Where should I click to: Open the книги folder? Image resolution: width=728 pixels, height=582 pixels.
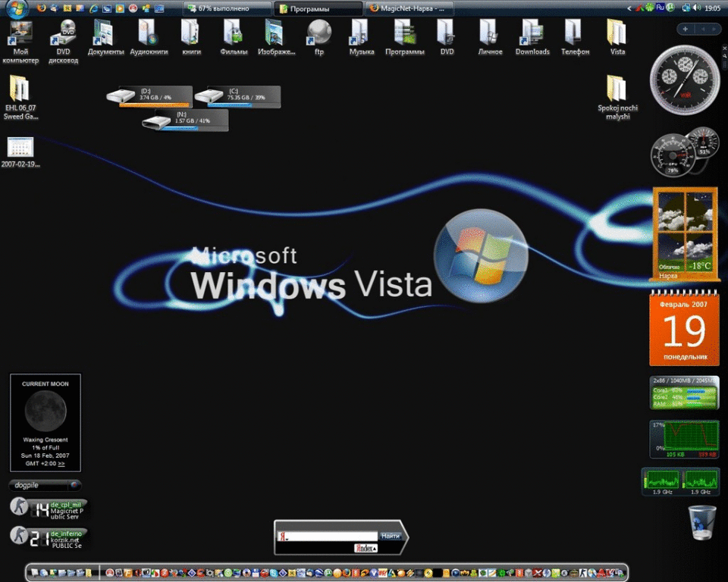coord(191,38)
